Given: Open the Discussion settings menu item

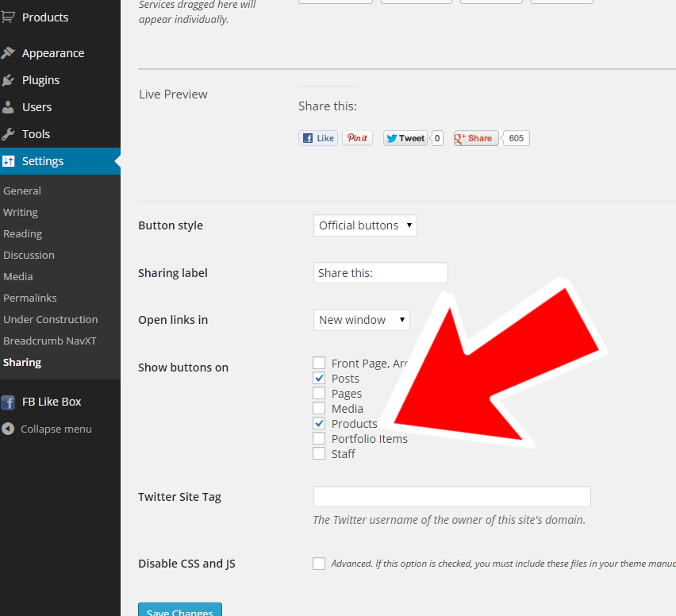Looking at the screenshot, I should coord(29,255).
